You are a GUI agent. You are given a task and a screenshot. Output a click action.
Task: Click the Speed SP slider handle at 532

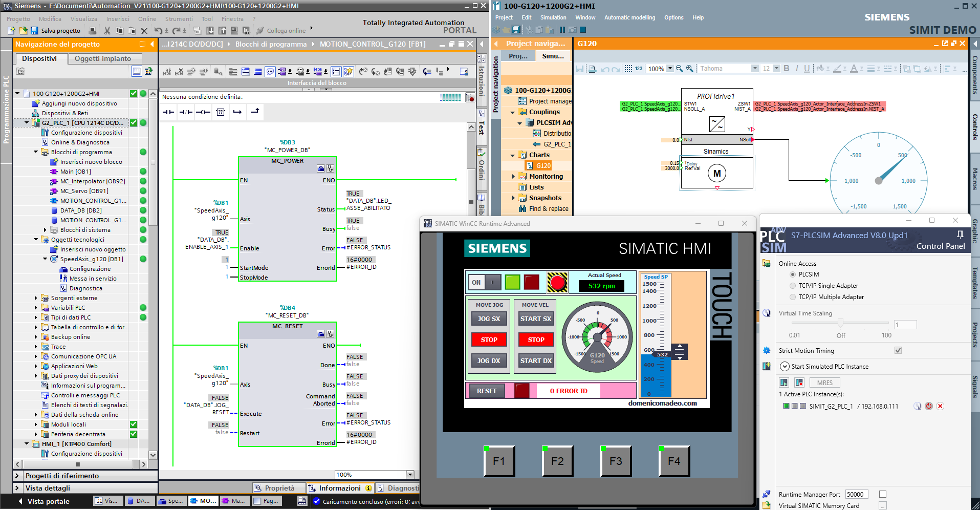tap(680, 352)
